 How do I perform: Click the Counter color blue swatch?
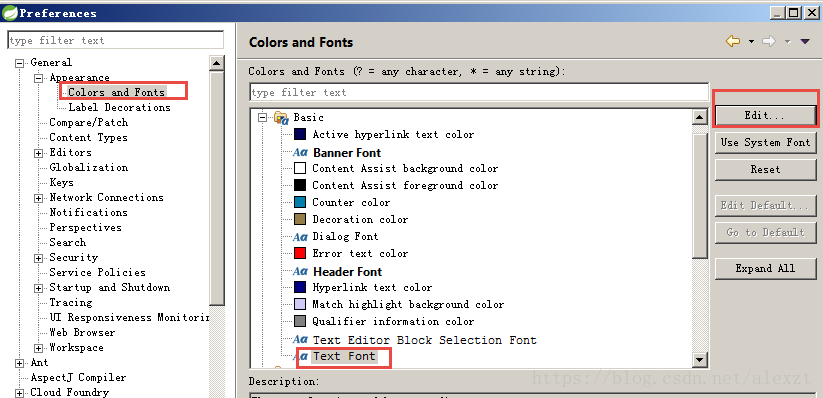tap(300, 202)
